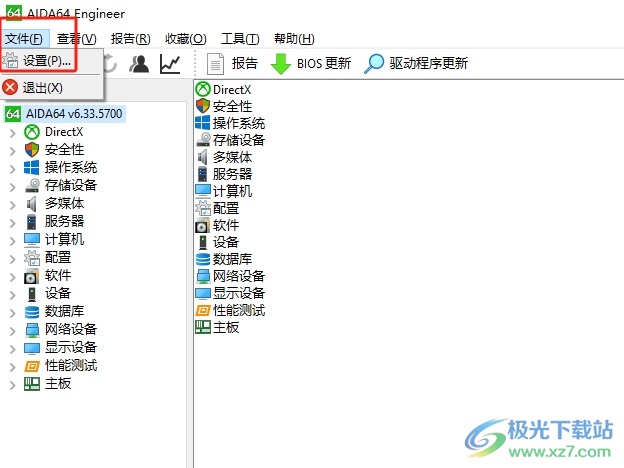This screenshot has height=468, width=624.
Task: Open the 文件(F) menu
Action: click(x=24, y=39)
